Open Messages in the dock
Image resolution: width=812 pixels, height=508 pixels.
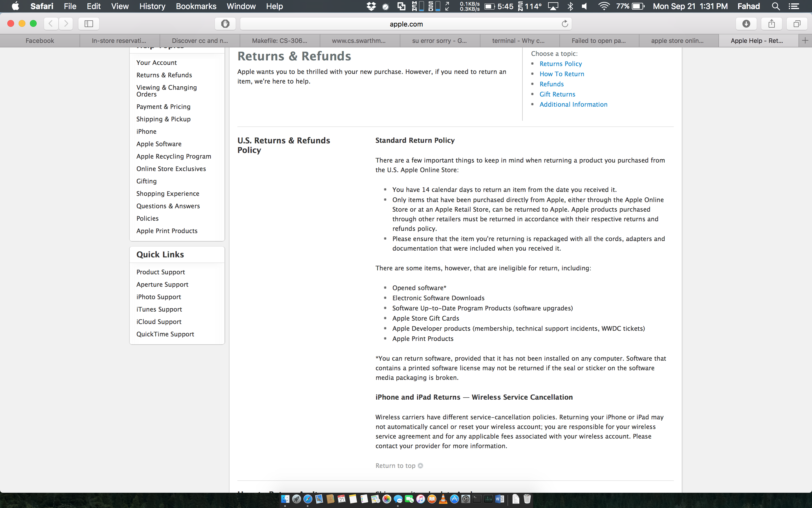coord(398,499)
